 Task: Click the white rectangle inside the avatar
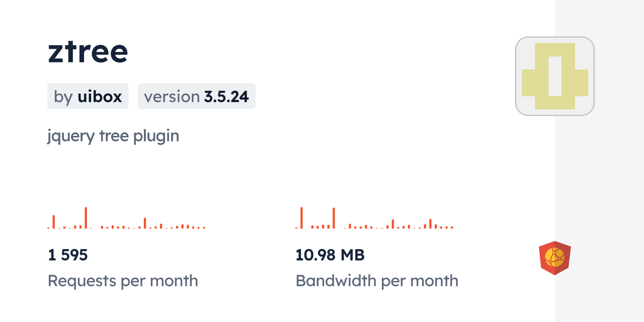(x=554, y=76)
